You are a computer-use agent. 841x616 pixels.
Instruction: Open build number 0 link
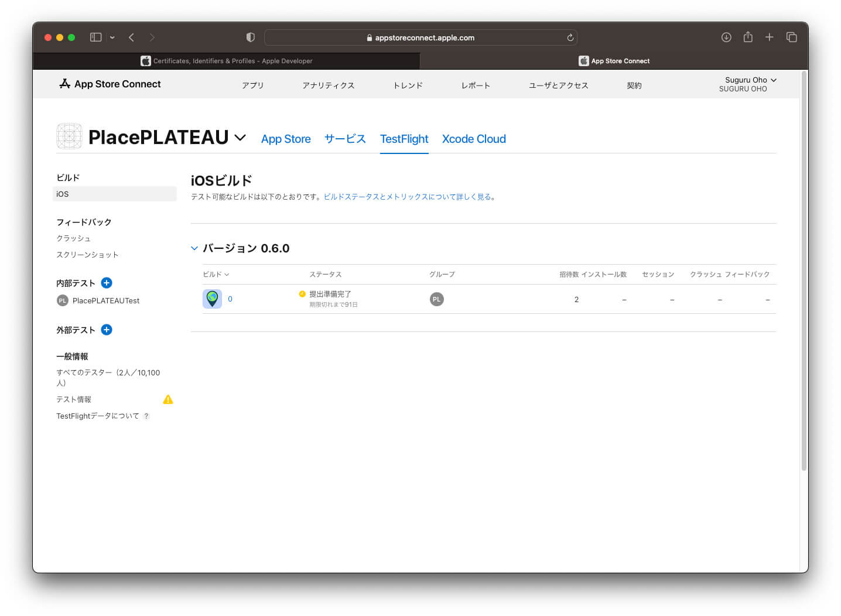click(x=230, y=299)
